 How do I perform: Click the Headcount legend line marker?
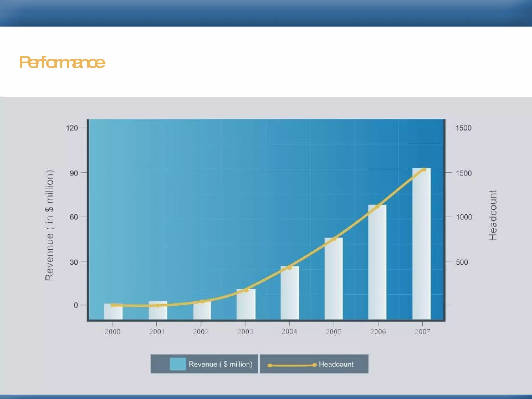pyautogui.click(x=292, y=365)
